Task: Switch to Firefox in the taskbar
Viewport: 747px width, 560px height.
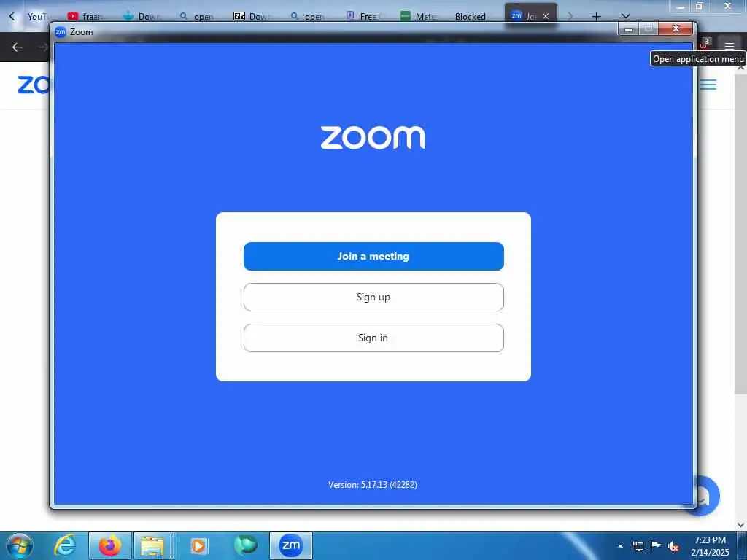Action: click(110, 545)
